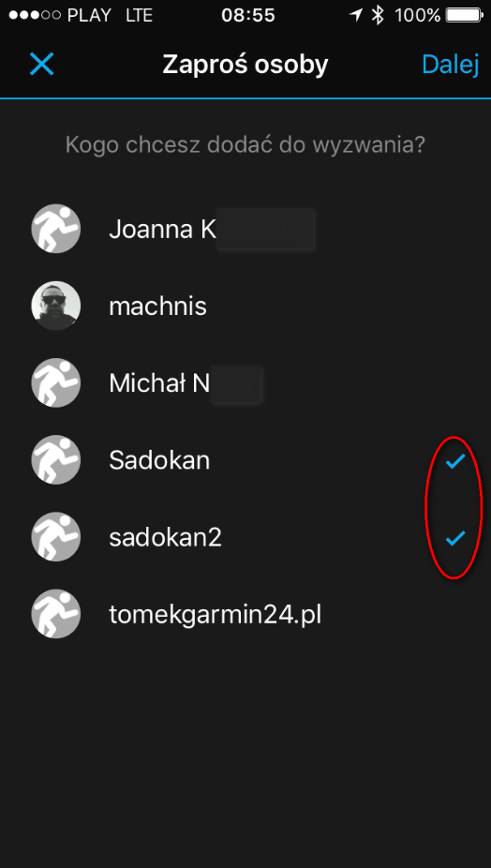The width and height of the screenshot is (491, 868).
Task: Tap Sadokan's runner avatar icon
Action: [56, 460]
